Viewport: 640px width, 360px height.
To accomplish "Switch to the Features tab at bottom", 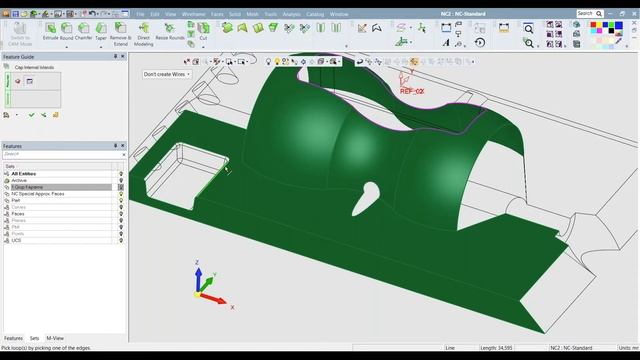I will click(13, 338).
